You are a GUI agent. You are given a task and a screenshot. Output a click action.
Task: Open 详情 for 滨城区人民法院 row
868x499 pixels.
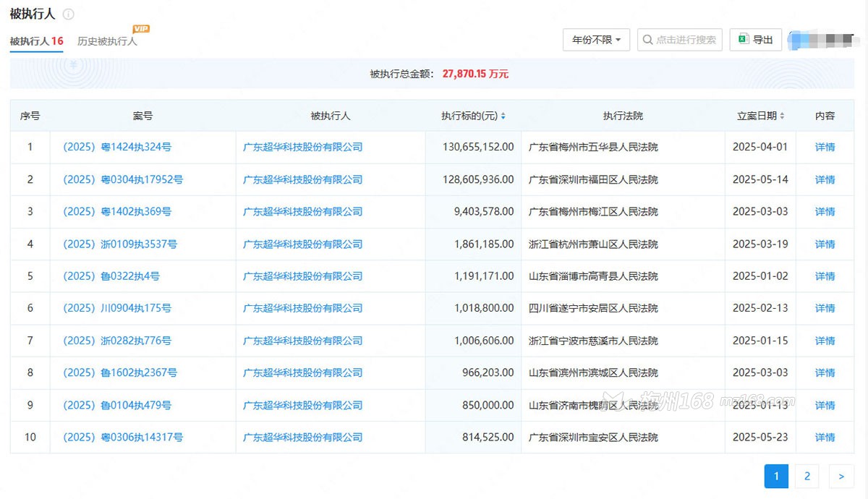pos(825,372)
